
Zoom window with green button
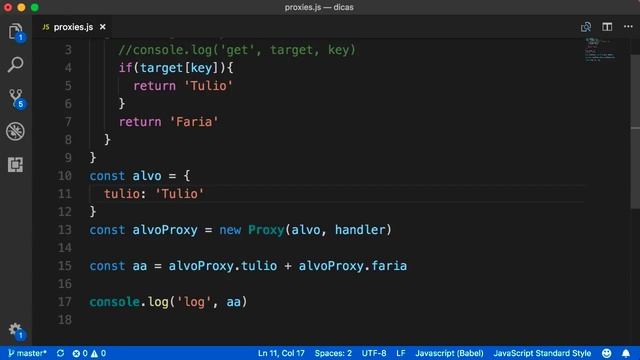35,7
